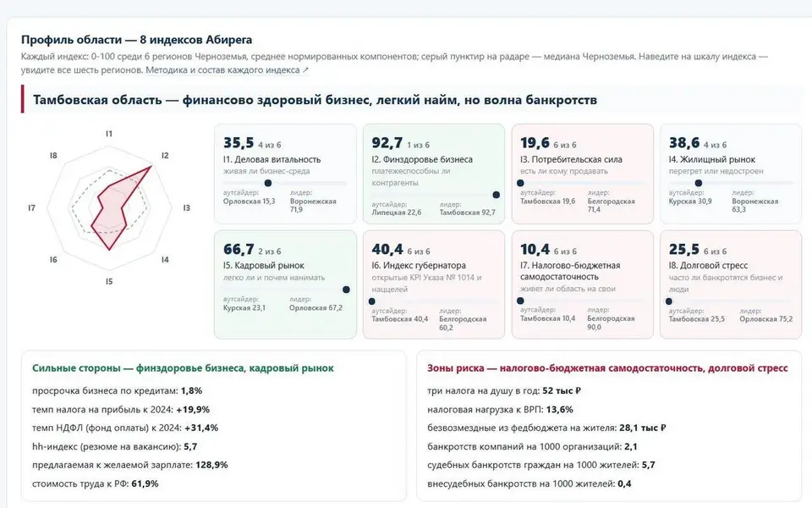Click the I8 Долговой стресс scale dot

pos(669,301)
